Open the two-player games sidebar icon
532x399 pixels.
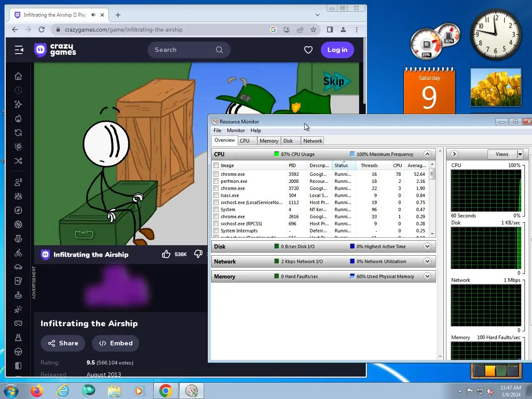coord(18,182)
